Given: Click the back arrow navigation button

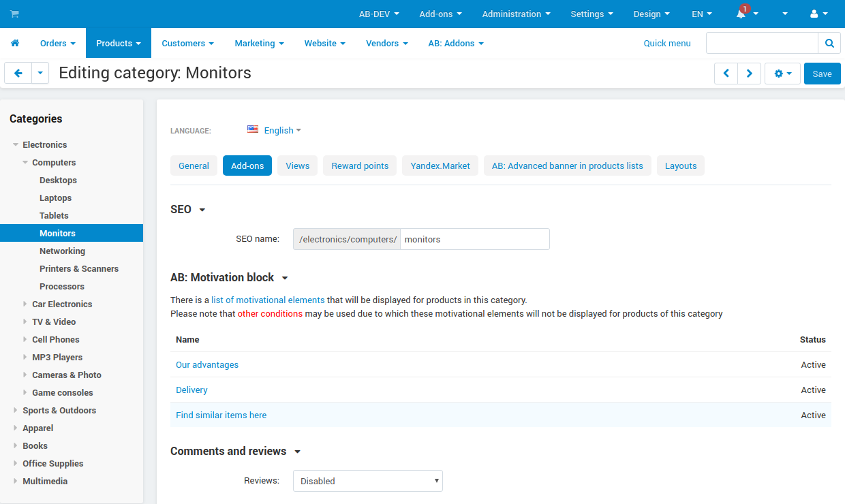Looking at the screenshot, I should [x=18, y=73].
